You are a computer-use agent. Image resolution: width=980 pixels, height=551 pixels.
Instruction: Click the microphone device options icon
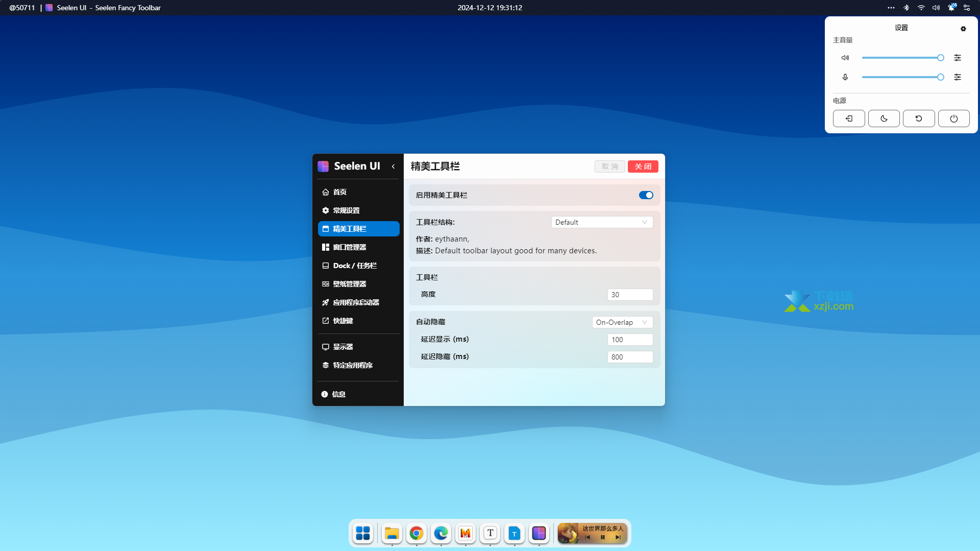point(958,77)
